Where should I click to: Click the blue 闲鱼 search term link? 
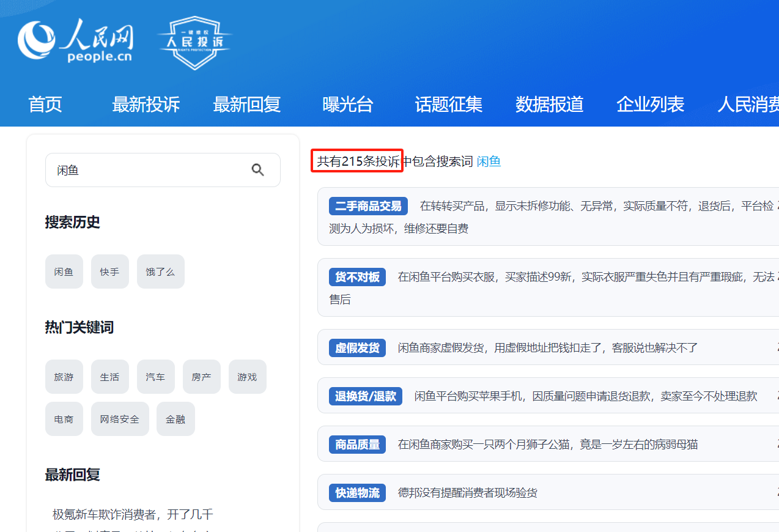pos(489,161)
